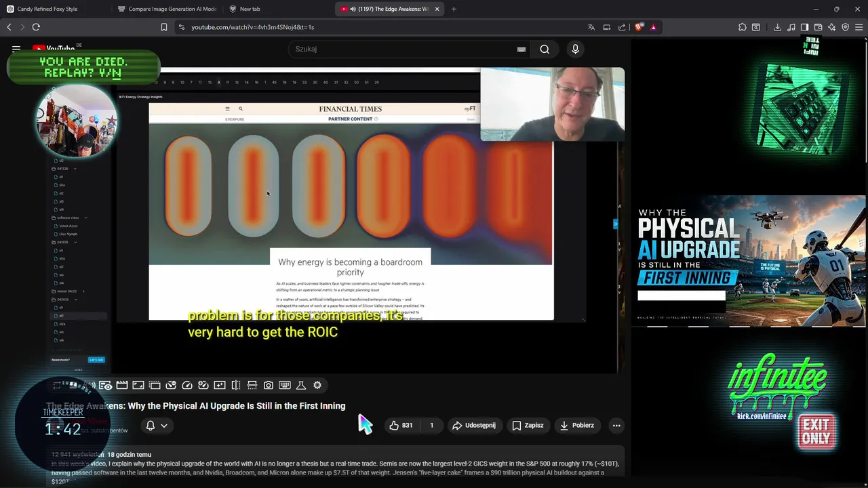Click the keyboard shortcuts icon in player toolbar
Screen dimensions: 868x488
click(285, 385)
